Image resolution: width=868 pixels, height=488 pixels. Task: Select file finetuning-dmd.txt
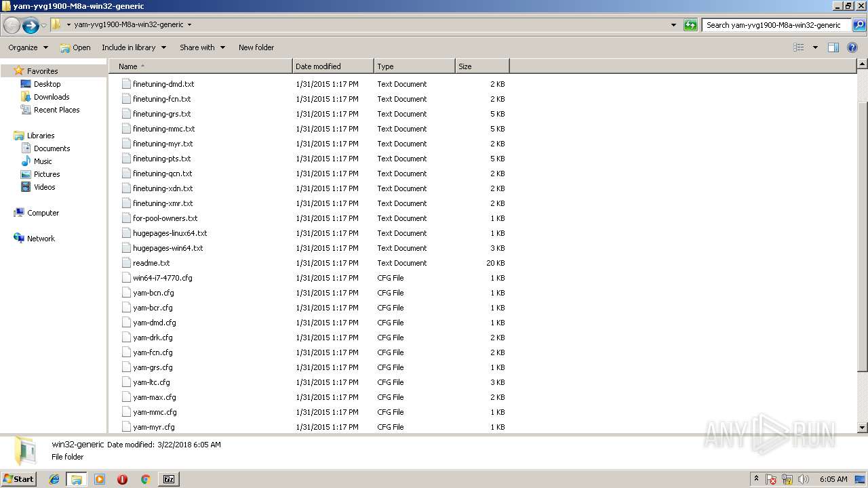click(163, 84)
